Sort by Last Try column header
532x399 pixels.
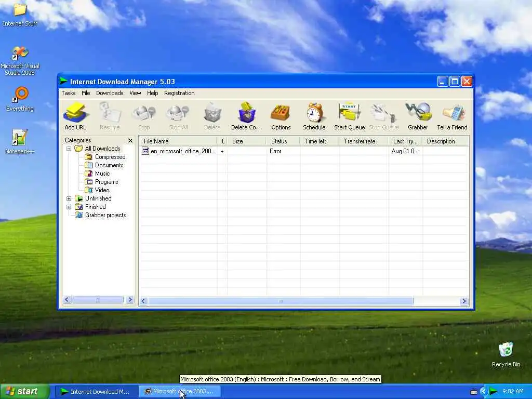405,141
